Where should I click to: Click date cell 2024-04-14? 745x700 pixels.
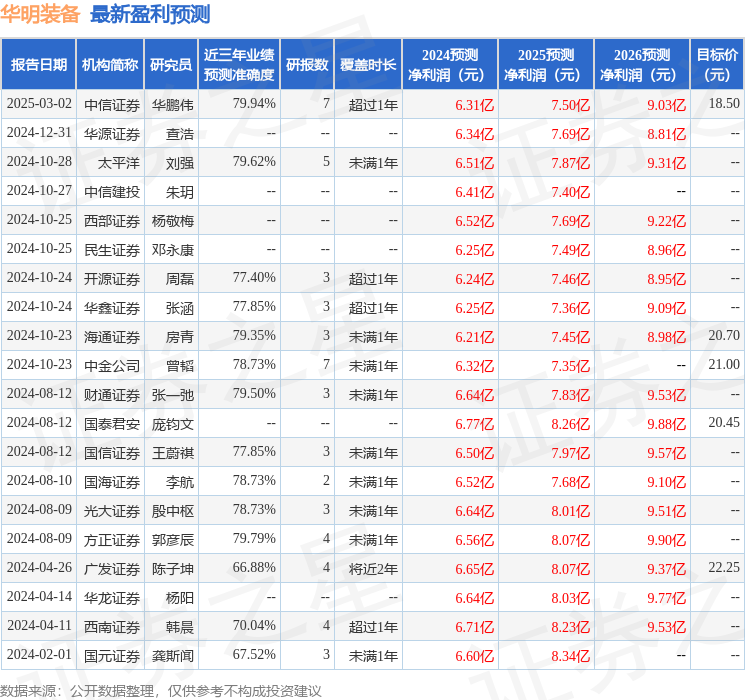pyautogui.click(x=39, y=596)
